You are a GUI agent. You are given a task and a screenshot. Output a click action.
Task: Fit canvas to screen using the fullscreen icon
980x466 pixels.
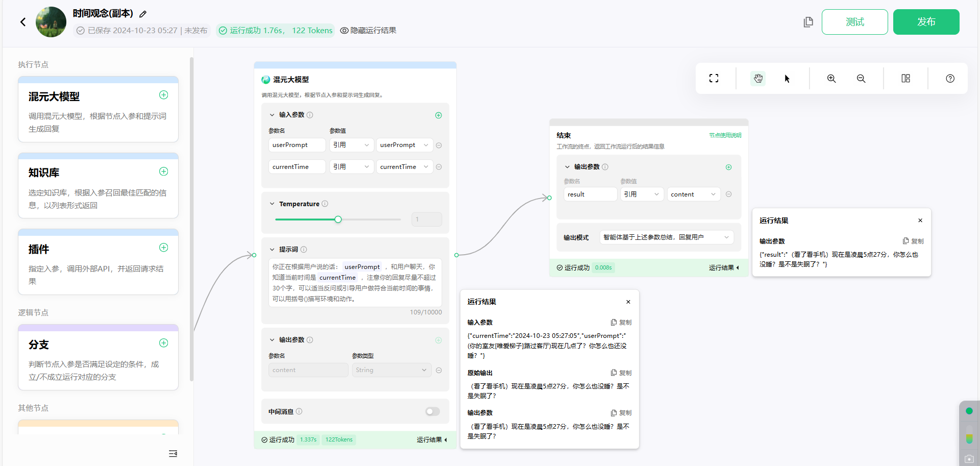714,78
